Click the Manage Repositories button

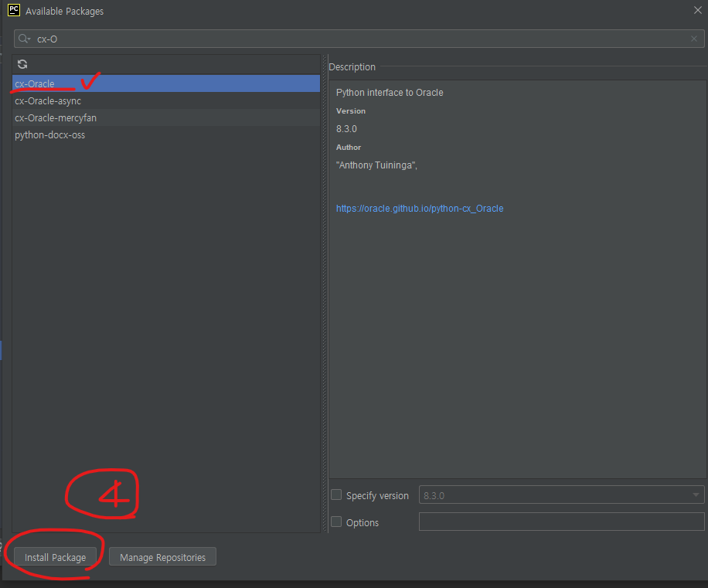tap(162, 557)
